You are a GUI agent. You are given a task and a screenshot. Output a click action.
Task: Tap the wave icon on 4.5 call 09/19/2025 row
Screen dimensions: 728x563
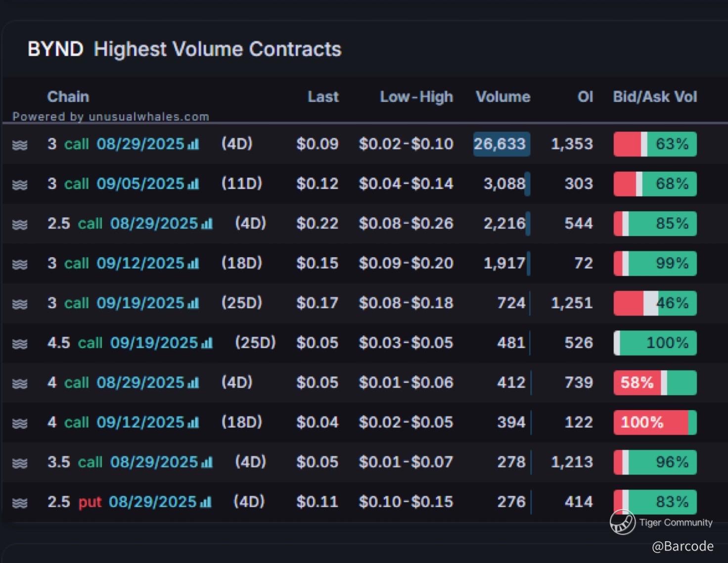(x=19, y=344)
